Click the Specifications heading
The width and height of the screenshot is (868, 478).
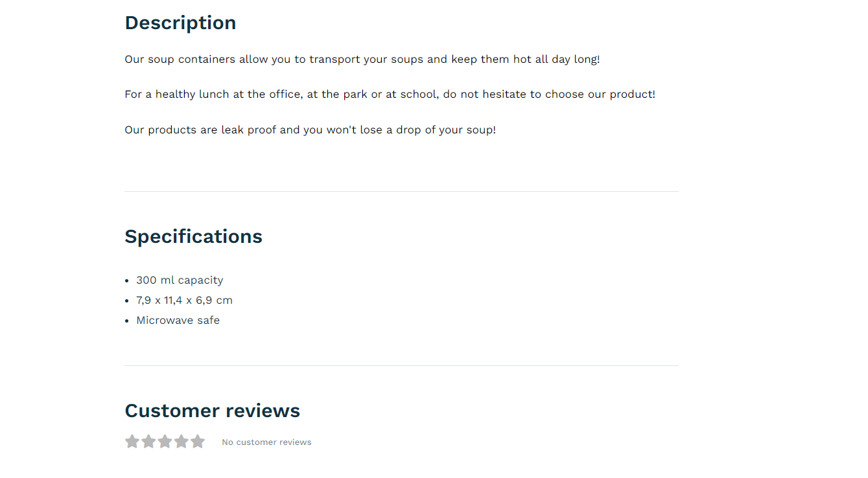pos(193,236)
